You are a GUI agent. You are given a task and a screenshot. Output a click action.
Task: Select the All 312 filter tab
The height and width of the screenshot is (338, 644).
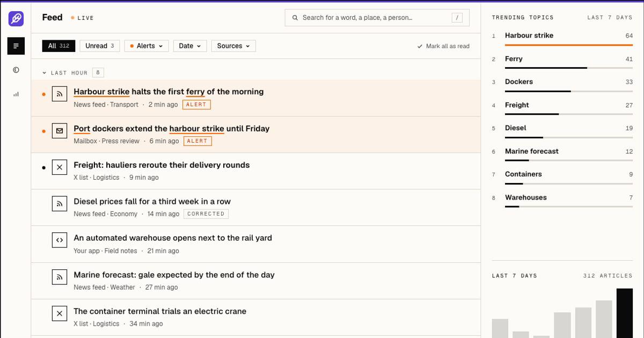pos(59,46)
